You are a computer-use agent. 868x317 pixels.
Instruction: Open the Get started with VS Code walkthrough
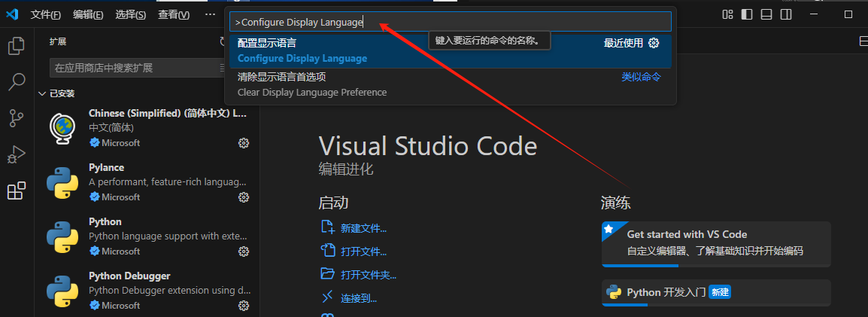click(x=716, y=244)
